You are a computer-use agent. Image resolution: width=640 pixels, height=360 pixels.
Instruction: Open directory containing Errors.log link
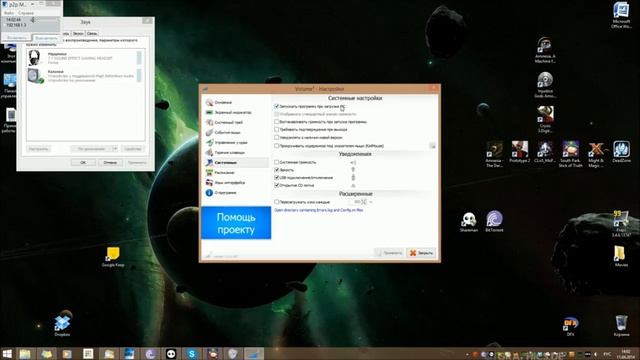click(319, 210)
